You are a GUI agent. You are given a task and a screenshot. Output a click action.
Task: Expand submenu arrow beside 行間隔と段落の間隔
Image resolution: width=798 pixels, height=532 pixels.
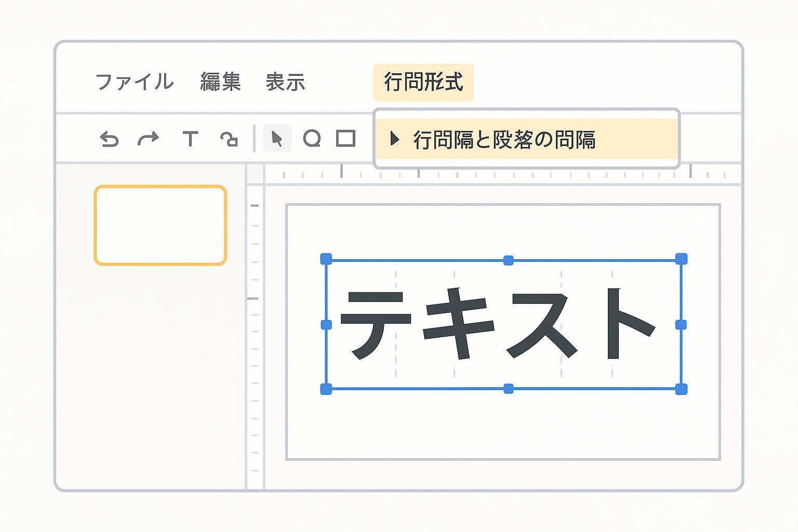click(x=394, y=139)
